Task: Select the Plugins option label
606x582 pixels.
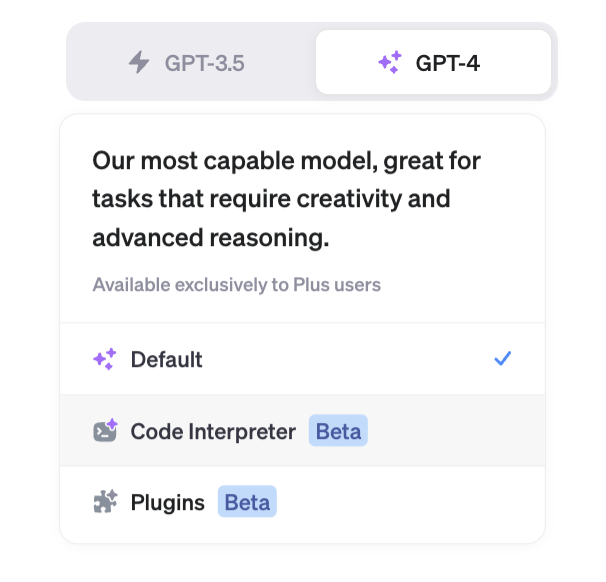Action: [168, 503]
